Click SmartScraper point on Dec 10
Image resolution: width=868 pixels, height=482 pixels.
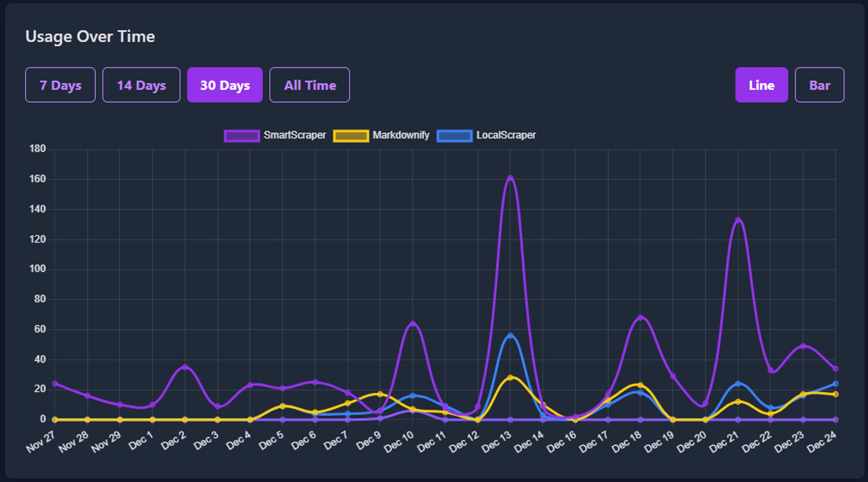click(413, 324)
